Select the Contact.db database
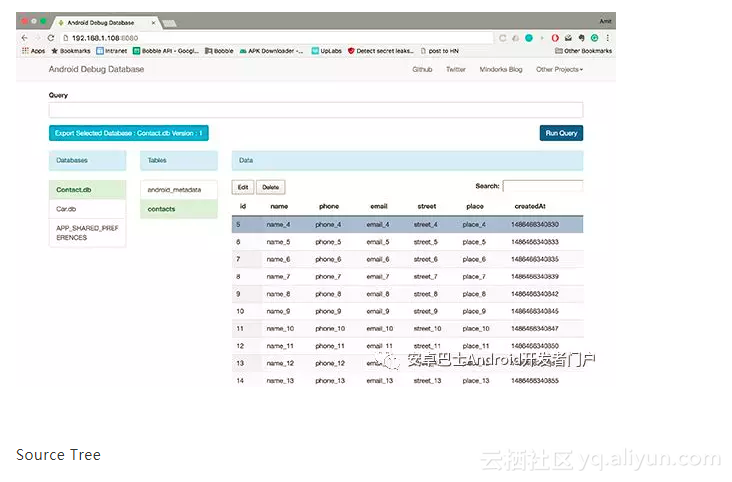Viewport: 732px width, 482px height. 87,190
